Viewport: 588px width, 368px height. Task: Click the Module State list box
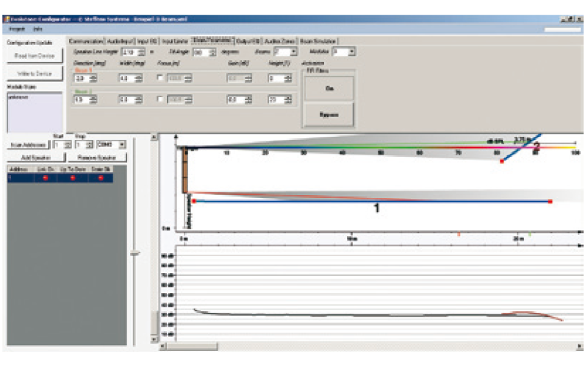35,112
